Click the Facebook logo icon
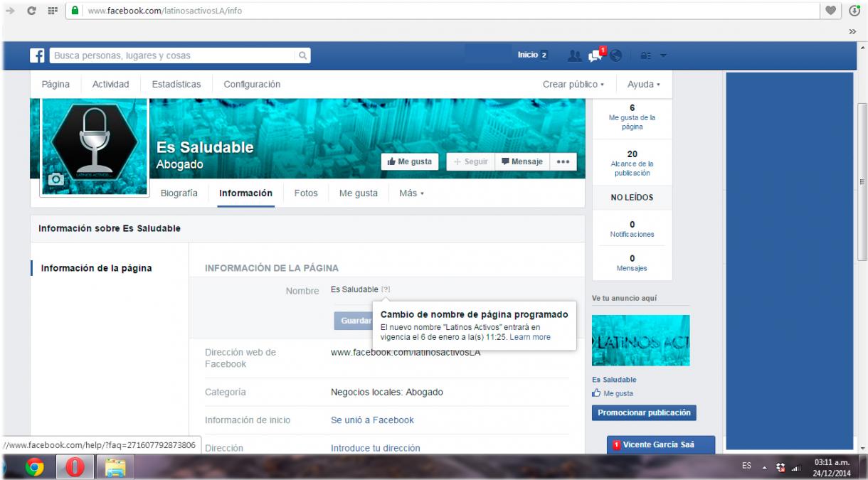The height and width of the screenshot is (480, 868). (38, 55)
